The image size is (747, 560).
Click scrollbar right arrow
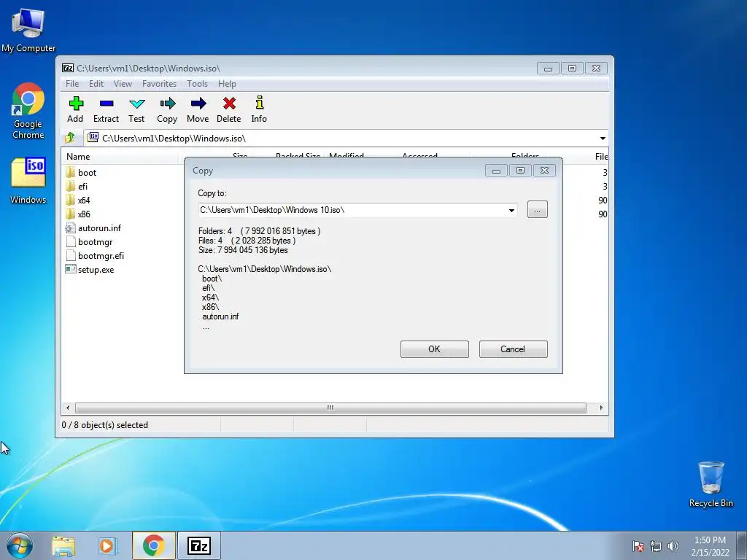coord(601,408)
